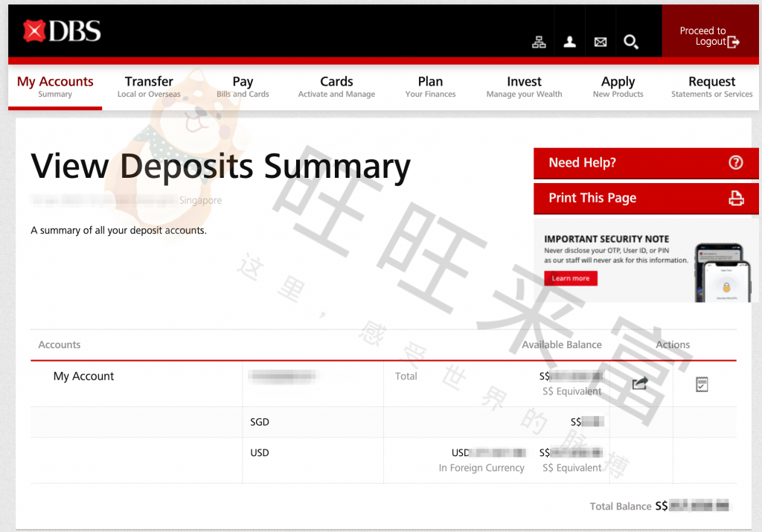
Task: Open the Cards Activate and Manage menu
Action: tap(336, 86)
